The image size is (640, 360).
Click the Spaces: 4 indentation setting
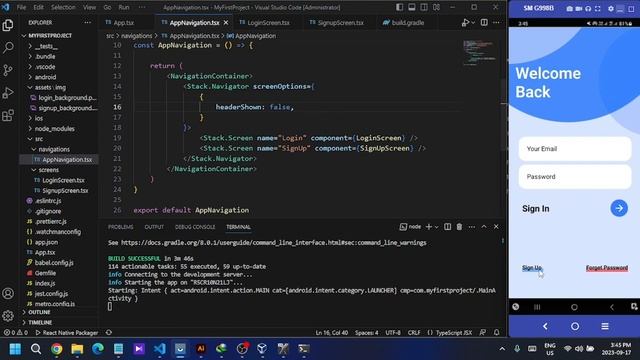366,333
